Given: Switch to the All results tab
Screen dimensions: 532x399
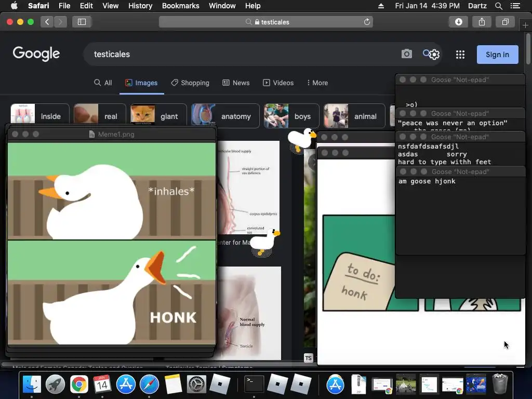Looking at the screenshot, I should click(x=103, y=83).
